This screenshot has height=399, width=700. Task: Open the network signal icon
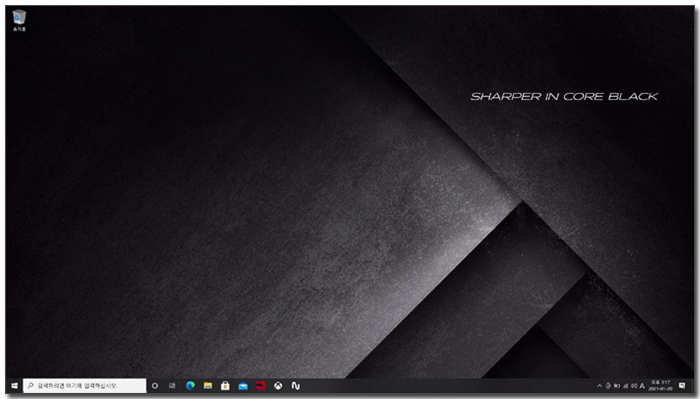(625, 386)
